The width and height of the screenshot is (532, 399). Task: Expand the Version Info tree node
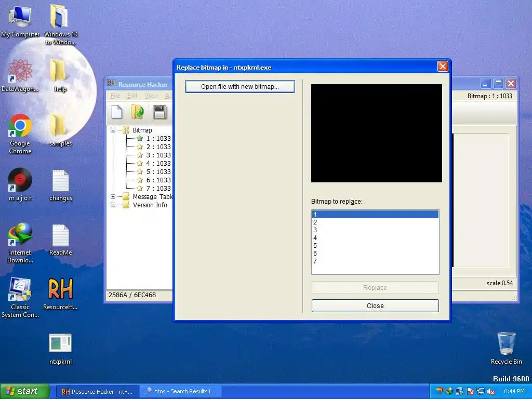click(x=113, y=205)
